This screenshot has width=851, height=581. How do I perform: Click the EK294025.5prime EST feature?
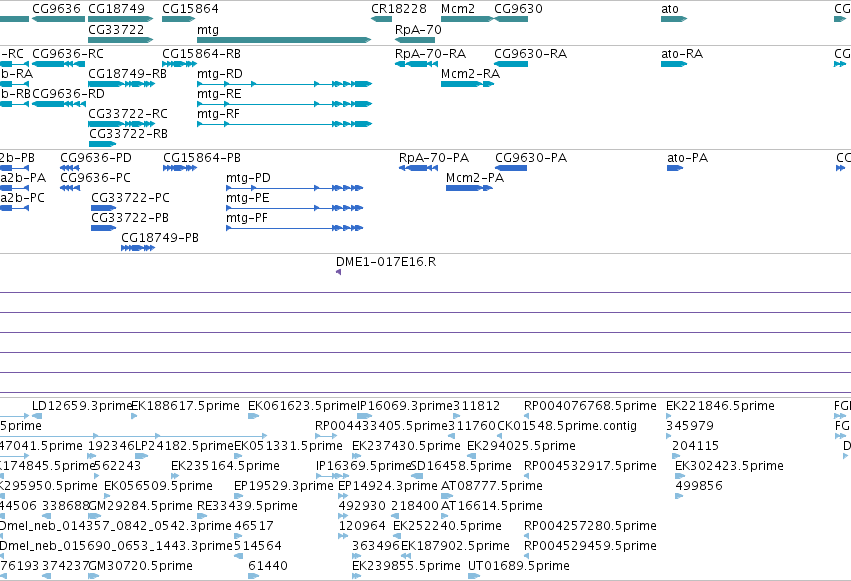coord(471,456)
